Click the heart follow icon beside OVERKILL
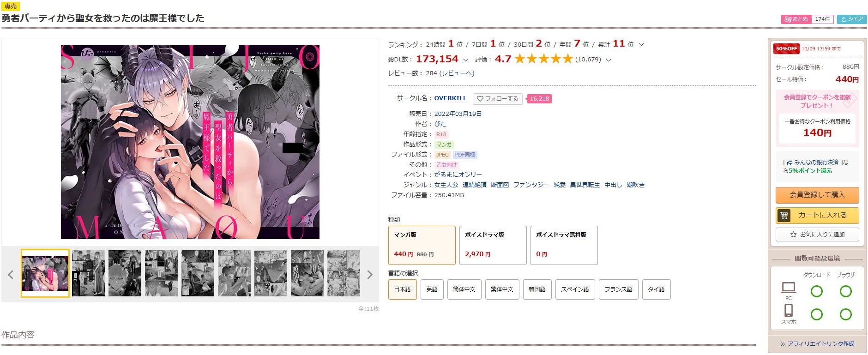868x355 pixels. click(x=480, y=99)
